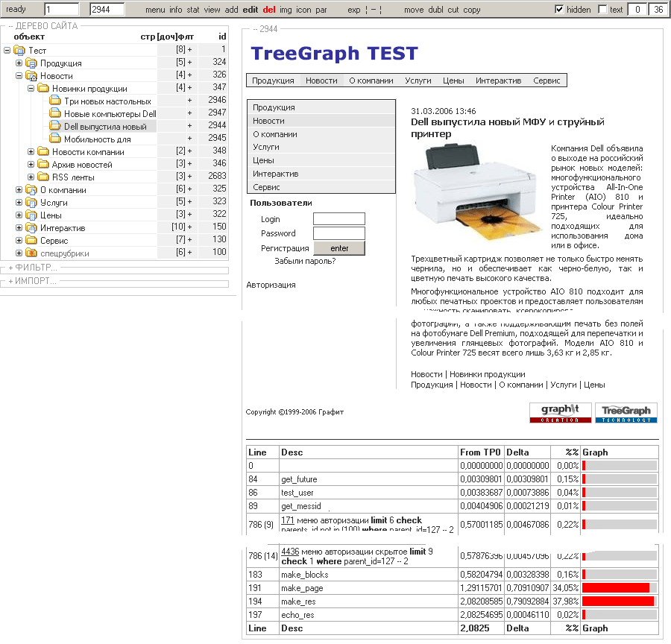Focus the toolbar field showing 36

point(658,10)
